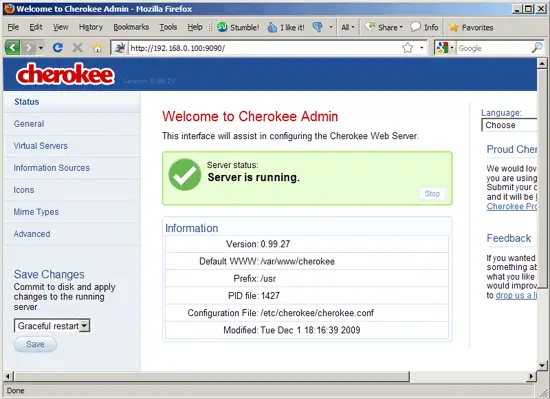Click the Version 0.99.27 information row
The height and width of the screenshot is (399, 550).
coord(307,244)
